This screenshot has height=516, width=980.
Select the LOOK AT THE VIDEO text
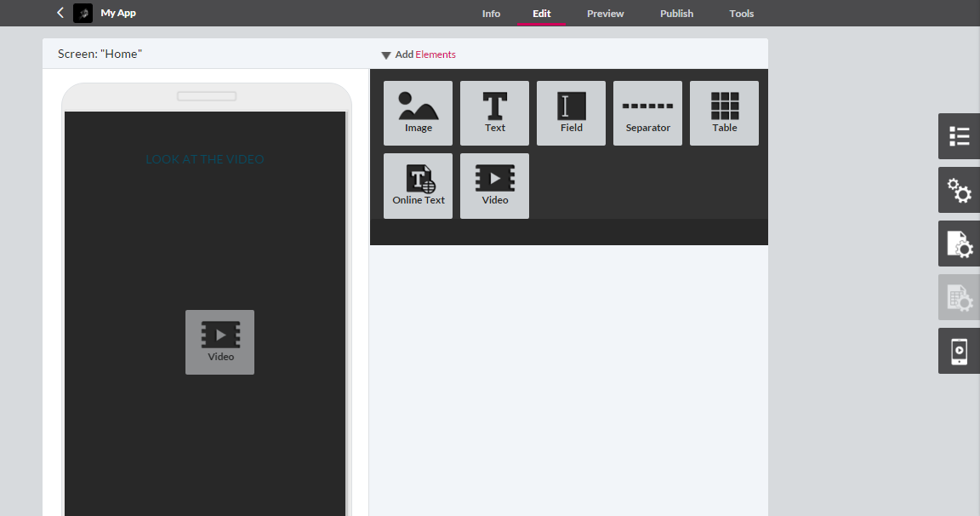point(205,159)
